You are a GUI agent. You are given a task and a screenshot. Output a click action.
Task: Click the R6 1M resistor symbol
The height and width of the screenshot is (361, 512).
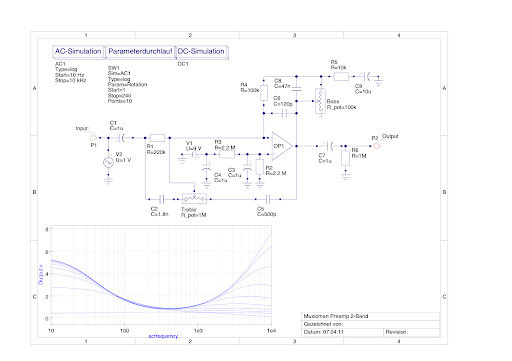coord(345,158)
